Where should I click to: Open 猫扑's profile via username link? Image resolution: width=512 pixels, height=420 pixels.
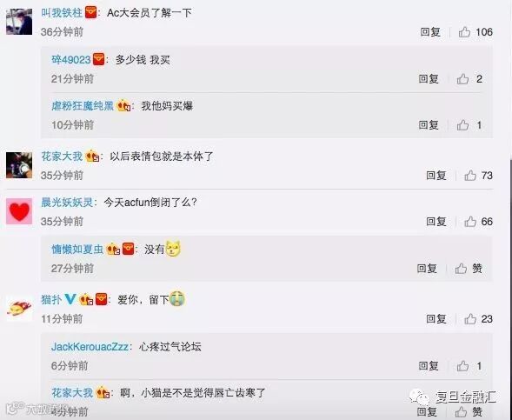51,299
